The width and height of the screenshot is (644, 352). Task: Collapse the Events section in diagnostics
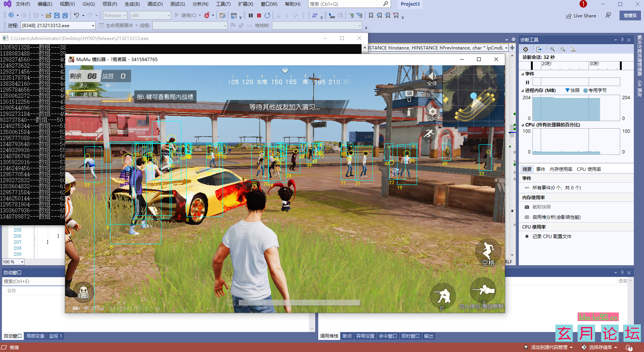click(x=523, y=74)
